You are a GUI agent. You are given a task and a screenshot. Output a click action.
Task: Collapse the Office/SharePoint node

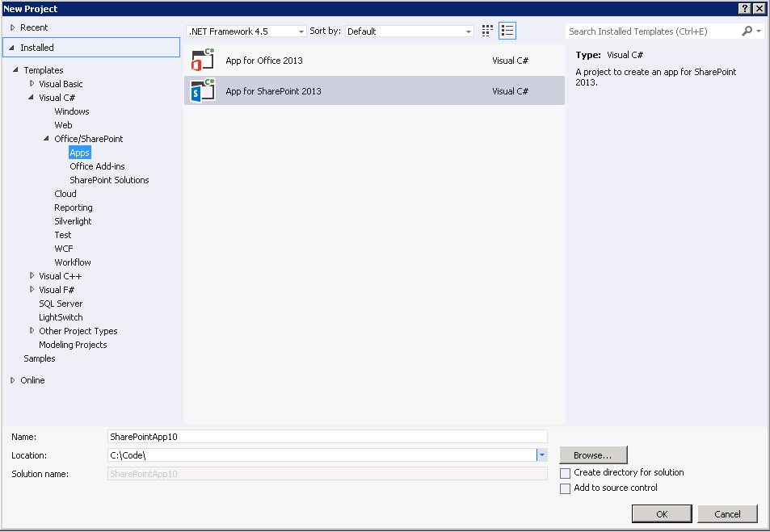pos(46,138)
